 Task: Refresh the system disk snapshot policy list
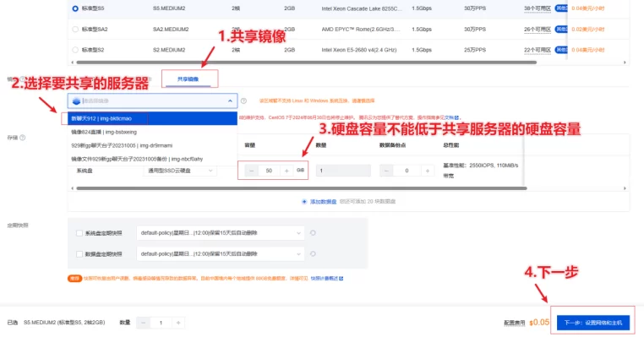coord(313,233)
